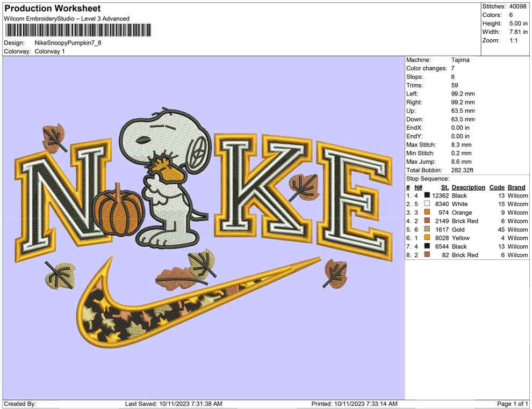Click the Brick Red swatch in row 8
The height and width of the screenshot is (409, 532).
click(427, 254)
